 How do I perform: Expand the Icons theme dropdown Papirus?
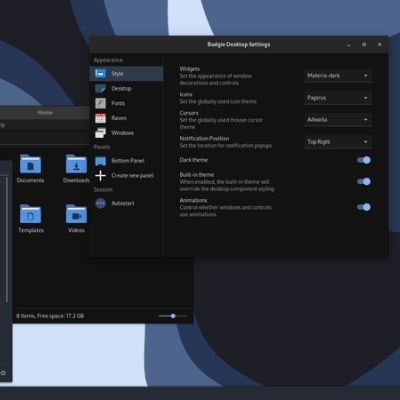coord(338,98)
